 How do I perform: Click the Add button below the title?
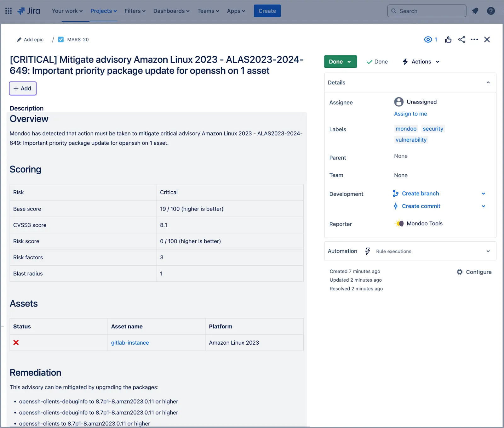pyautogui.click(x=23, y=88)
